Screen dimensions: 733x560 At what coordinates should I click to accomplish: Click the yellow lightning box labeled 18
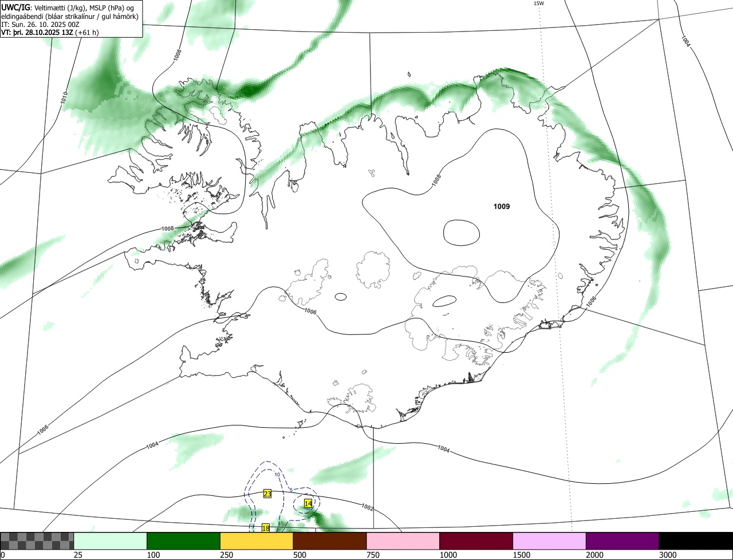266,528
